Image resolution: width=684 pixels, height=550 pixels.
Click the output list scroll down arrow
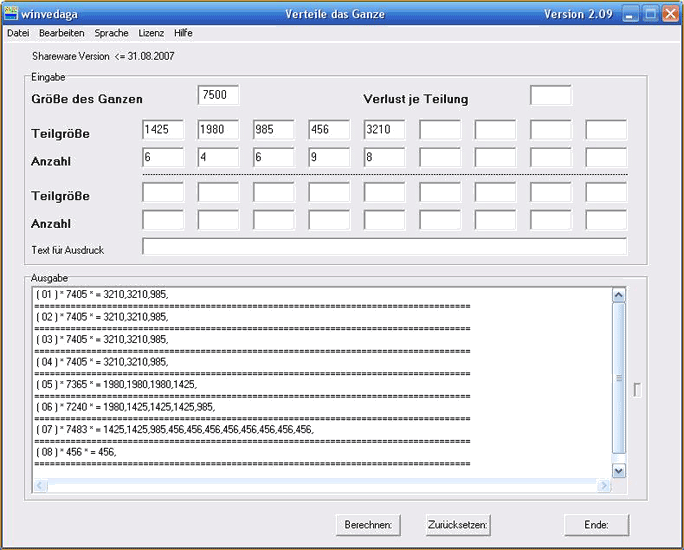click(617, 470)
